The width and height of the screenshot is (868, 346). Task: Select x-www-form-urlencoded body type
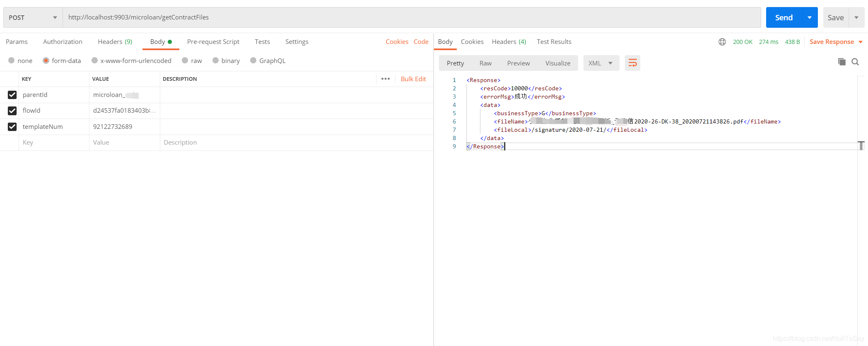(x=131, y=60)
